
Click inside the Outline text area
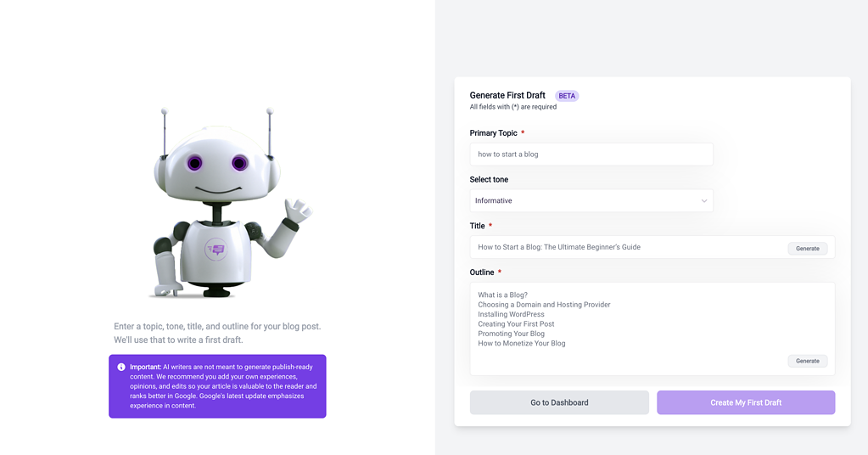click(652, 329)
